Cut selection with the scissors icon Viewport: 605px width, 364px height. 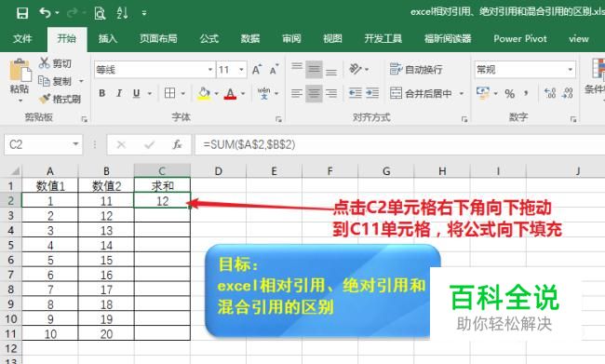[x=45, y=63]
